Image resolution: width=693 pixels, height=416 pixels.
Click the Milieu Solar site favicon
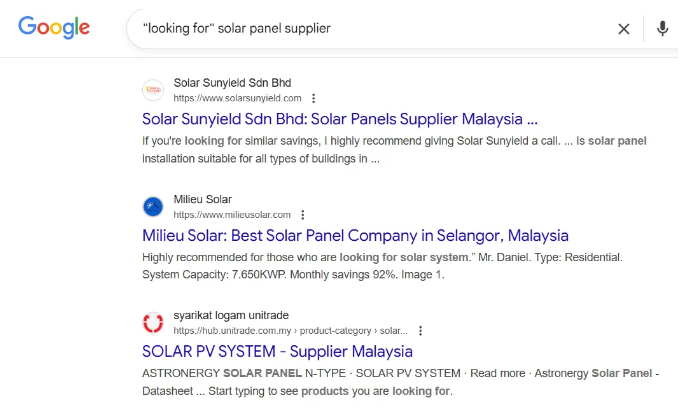153,207
